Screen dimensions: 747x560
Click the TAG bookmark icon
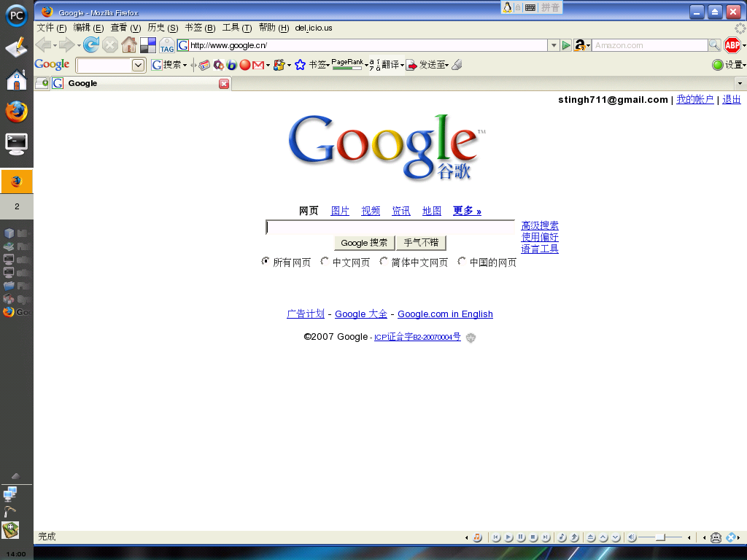pyautogui.click(x=167, y=45)
